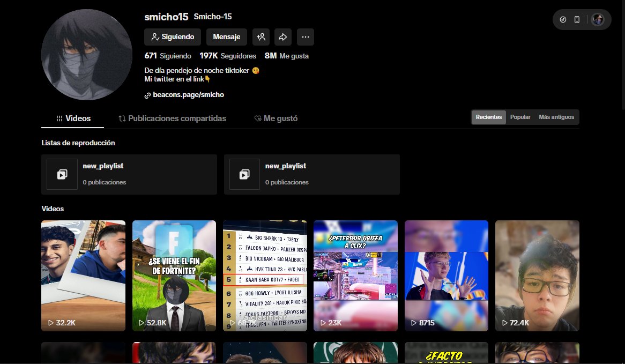Image resolution: width=625 pixels, height=364 pixels.
Task: Click the share profile arrow icon
Action: (282, 36)
